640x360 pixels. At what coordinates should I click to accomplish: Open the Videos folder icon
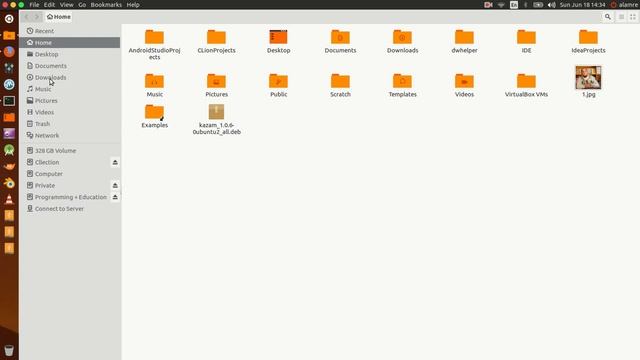(464, 80)
